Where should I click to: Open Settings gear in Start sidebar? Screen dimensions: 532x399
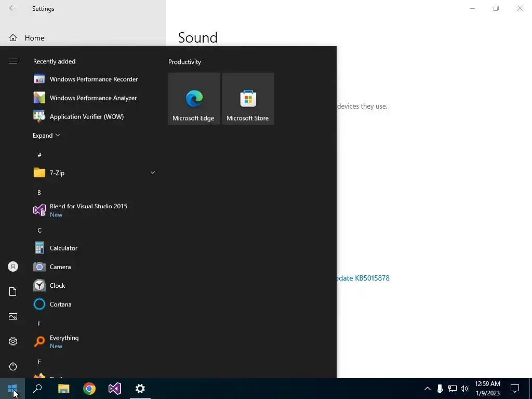point(13,341)
